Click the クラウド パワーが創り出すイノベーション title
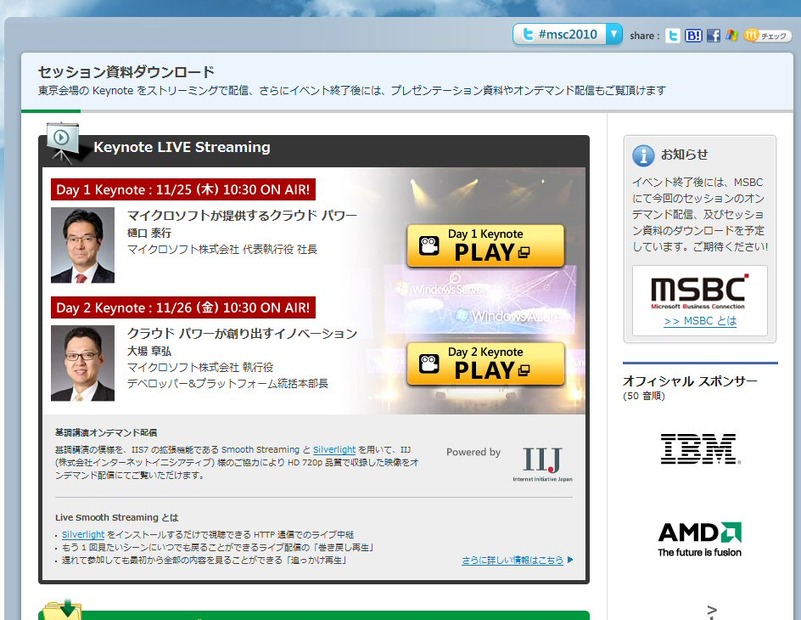This screenshot has height=620, width=801. point(242,333)
